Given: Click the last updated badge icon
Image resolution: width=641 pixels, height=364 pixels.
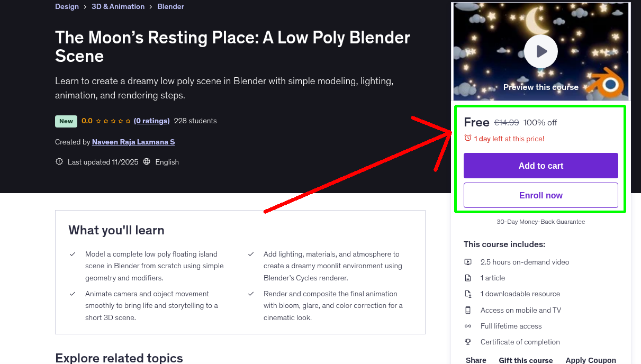Looking at the screenshot, I should click(x=59, y=162).
